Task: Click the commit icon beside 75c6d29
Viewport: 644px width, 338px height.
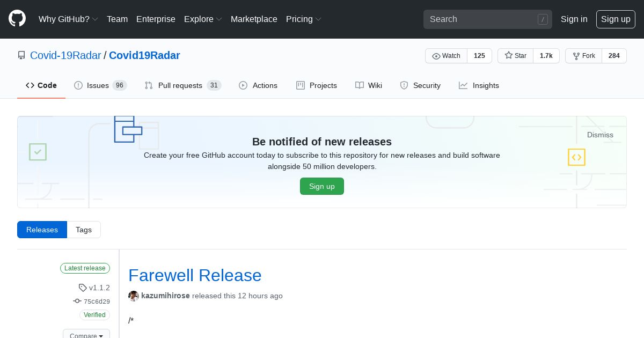Action: pos(77,302)
